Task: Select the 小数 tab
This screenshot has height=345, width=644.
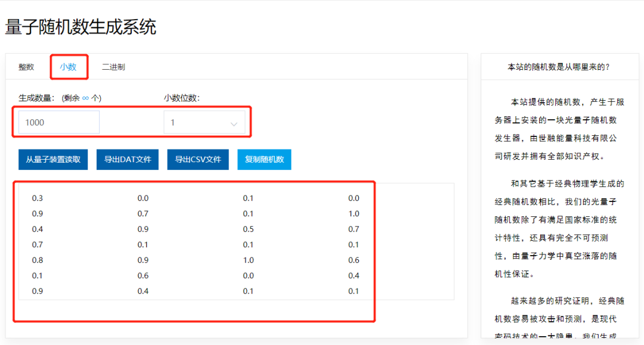Action: pyautogui.click(x=68, y=67)
